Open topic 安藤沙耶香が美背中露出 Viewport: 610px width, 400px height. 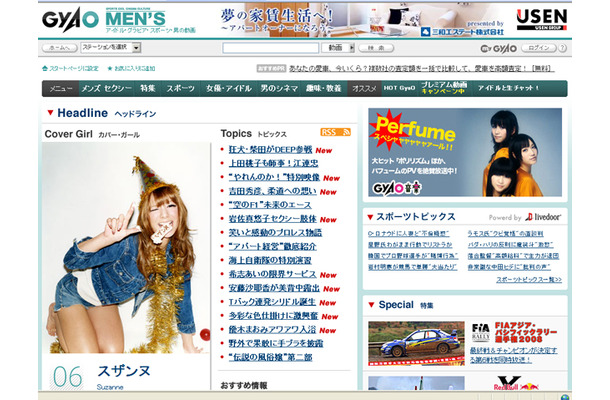pyautogui.click(x=274, y=288)
